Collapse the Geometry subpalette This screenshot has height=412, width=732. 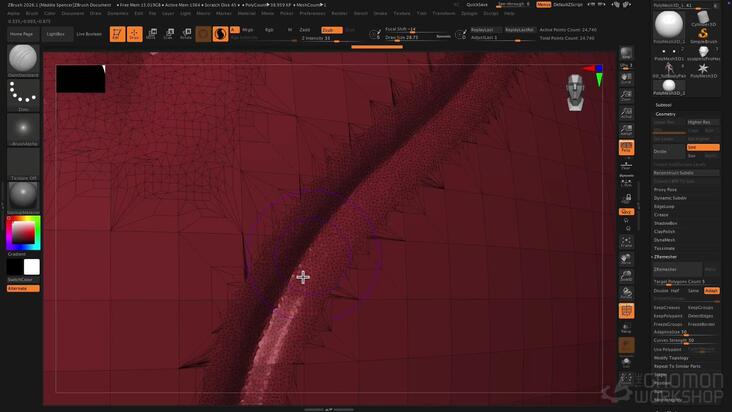click(x=666, y=114)
